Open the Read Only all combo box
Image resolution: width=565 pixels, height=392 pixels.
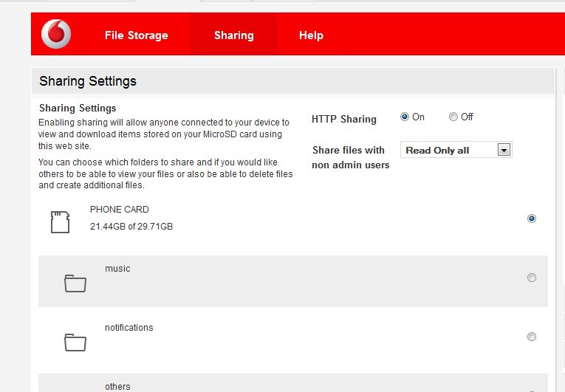click(456, 150)
